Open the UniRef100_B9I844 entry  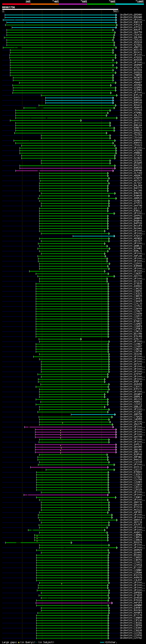131,70
